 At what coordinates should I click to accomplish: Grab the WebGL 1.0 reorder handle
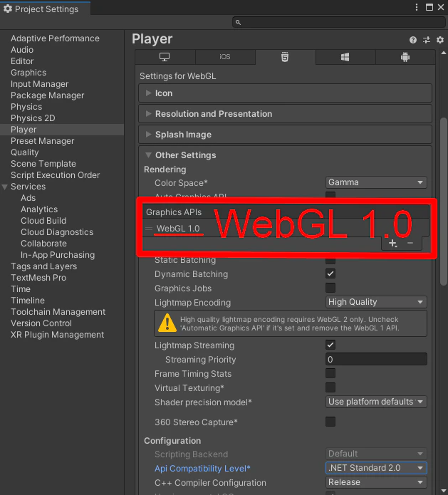(149, 229)
